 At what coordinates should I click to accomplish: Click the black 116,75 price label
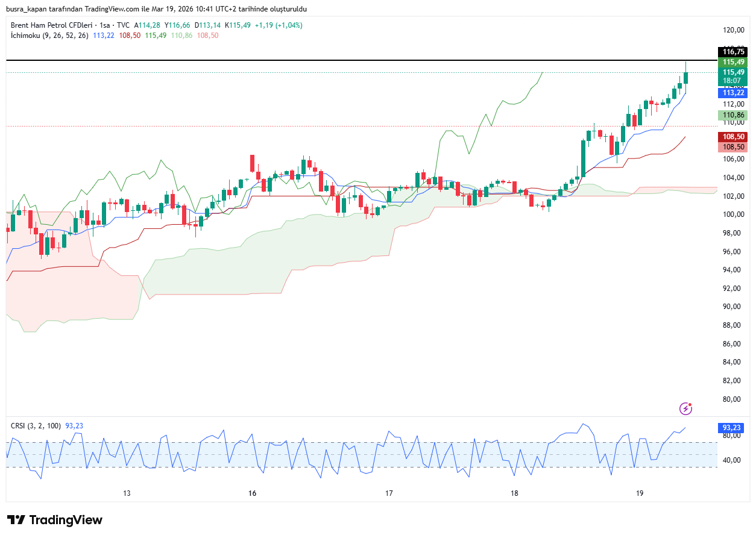[733, 52]
